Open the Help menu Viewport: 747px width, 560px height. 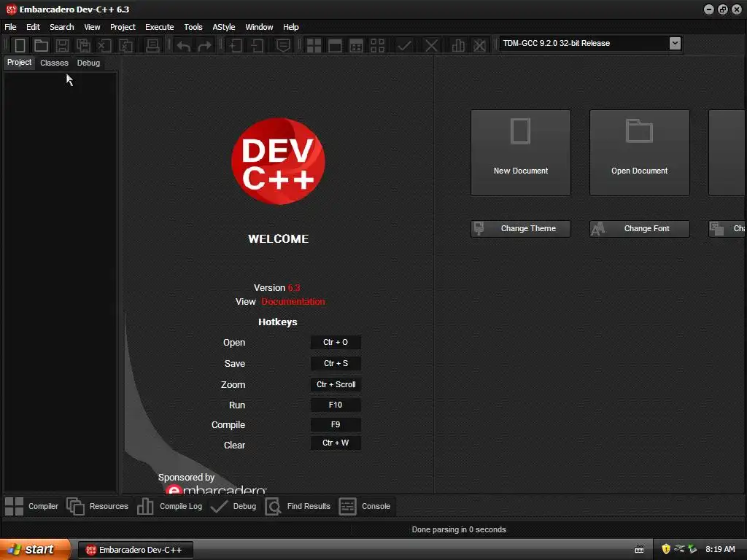(290, 27)
